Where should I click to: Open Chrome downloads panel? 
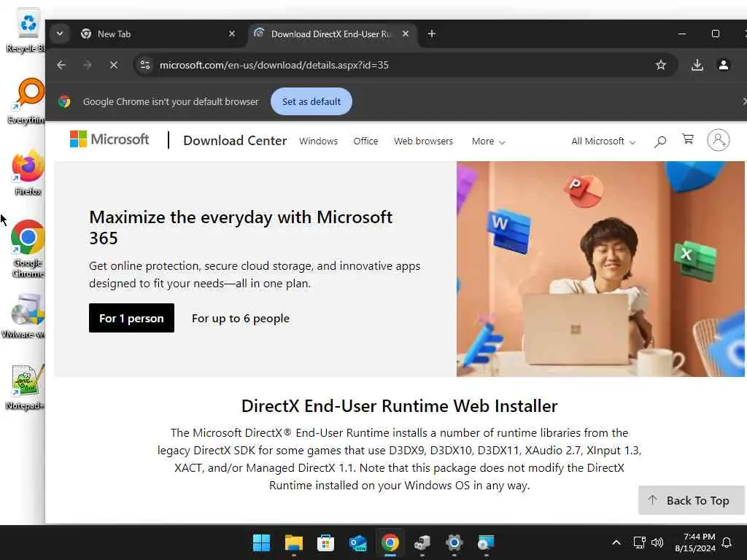click(697, 65)
